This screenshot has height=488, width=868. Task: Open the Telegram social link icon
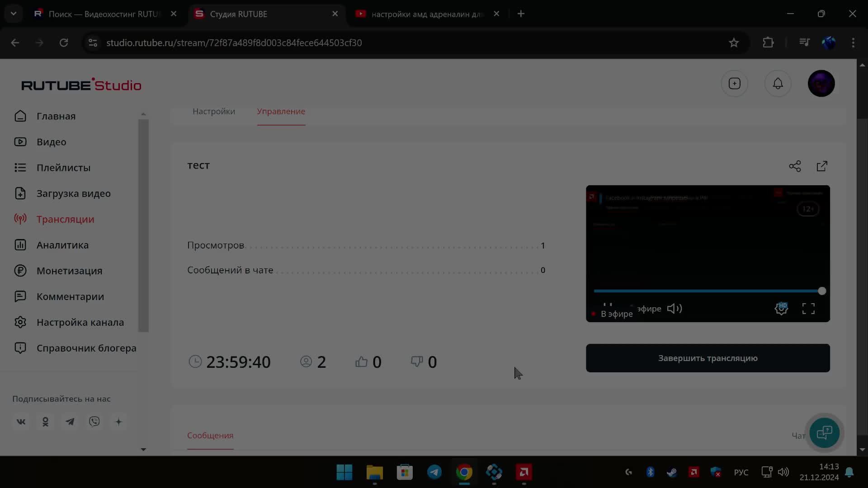tap(70, 422)
